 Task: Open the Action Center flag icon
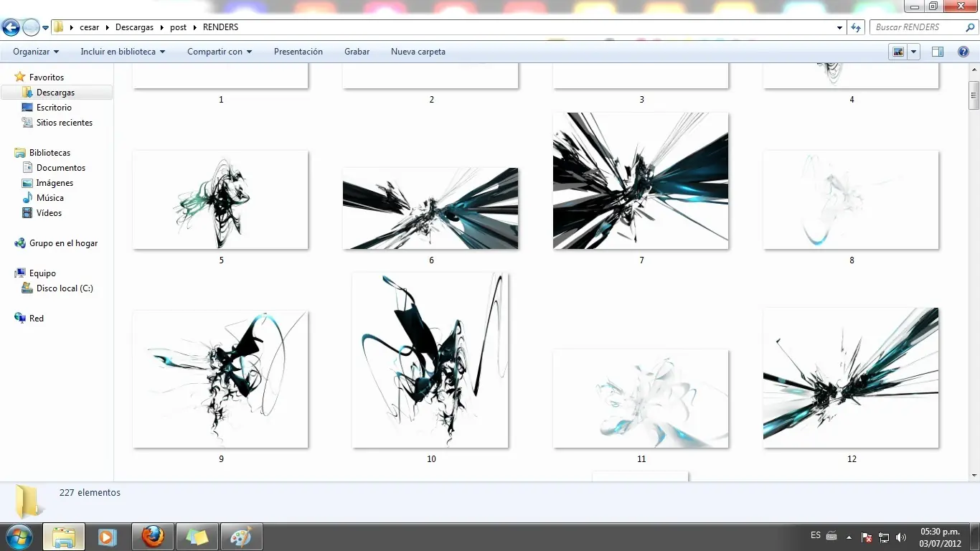pos(867,537)
